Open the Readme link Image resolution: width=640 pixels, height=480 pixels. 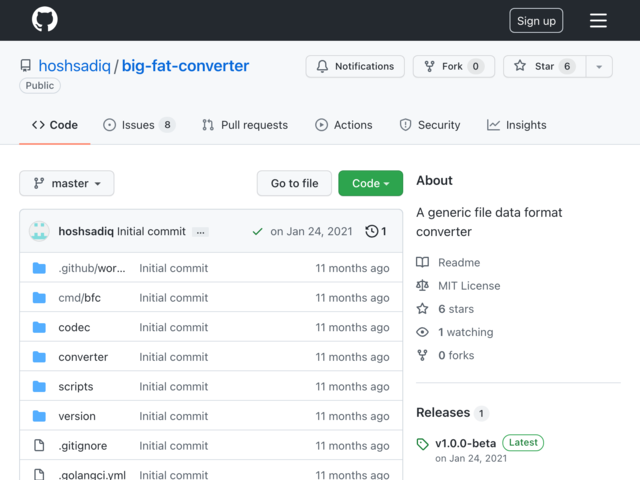point(459,262)
